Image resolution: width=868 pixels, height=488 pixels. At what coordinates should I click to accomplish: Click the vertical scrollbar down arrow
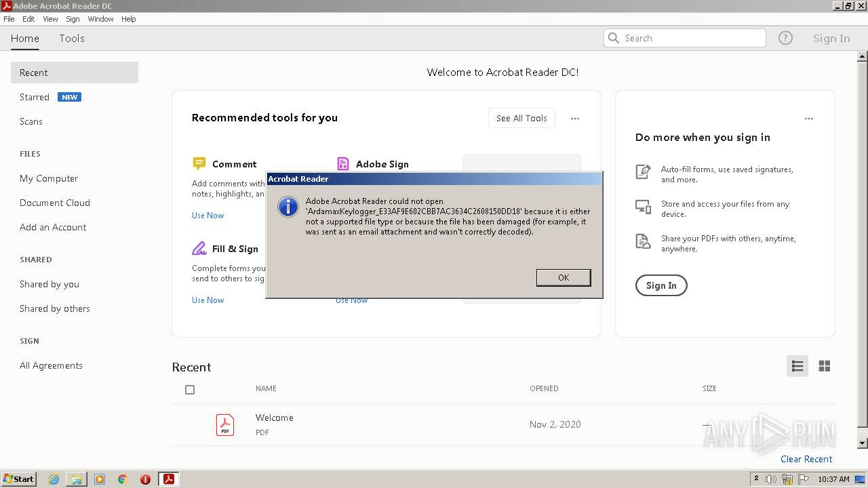pyautogui.click(x=863, y=443)
